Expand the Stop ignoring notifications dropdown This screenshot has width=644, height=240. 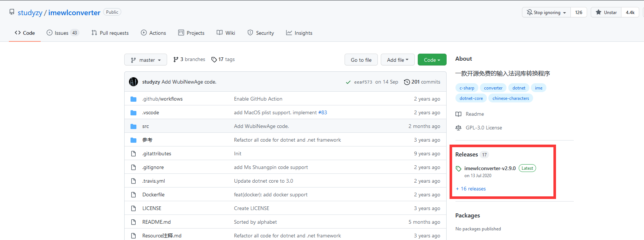coord(546,12)
